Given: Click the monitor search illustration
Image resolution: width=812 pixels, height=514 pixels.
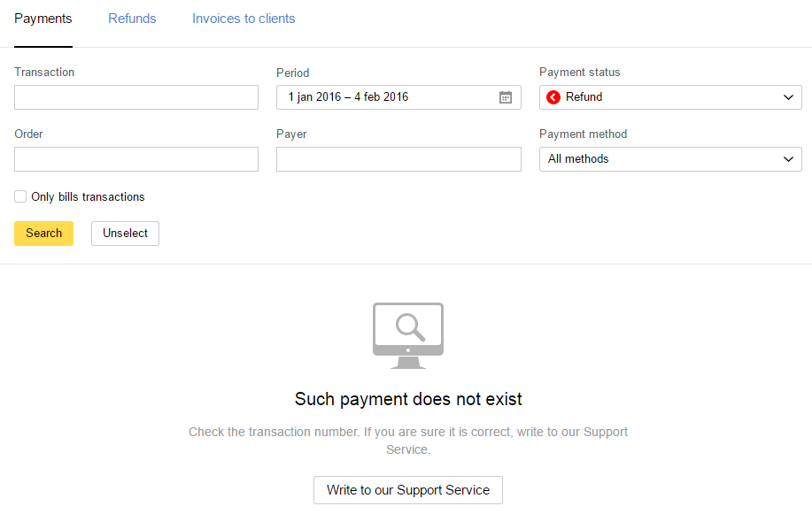Looking at the screenshot, I should 408,335.
